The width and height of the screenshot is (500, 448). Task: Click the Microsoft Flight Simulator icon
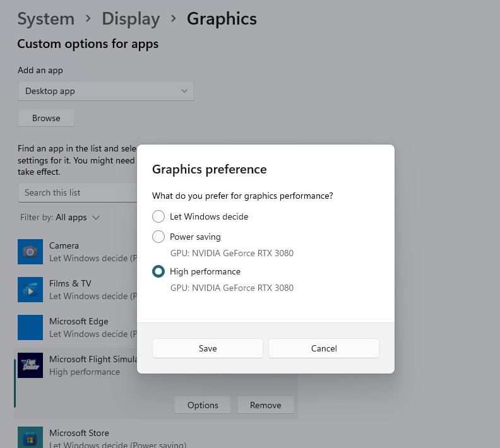[x=30, y=365]
